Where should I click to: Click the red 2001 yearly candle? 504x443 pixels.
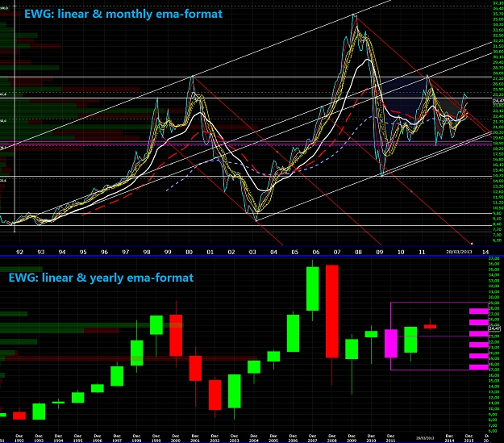[x=195, y=368]
